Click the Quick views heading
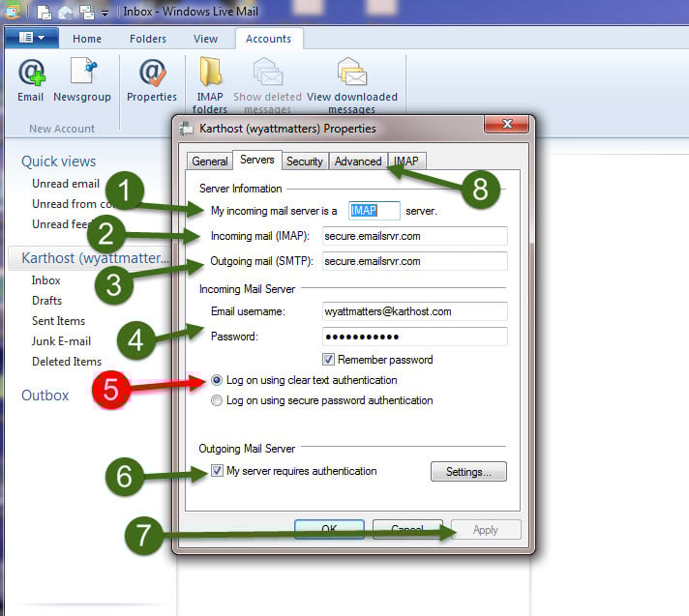Image resolution: width=689 pixels, height=616 pixels. click(58, 161)
